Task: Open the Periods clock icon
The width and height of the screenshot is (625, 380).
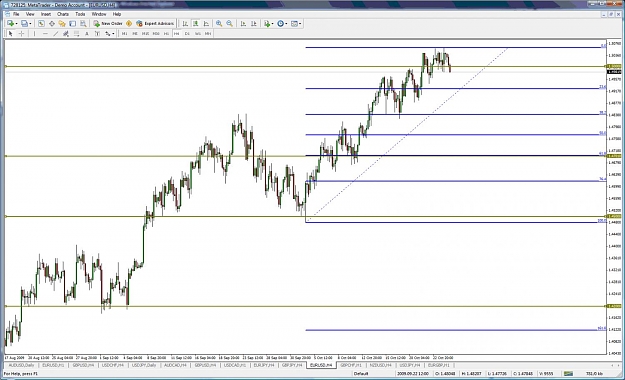Action: pos(281,24)
